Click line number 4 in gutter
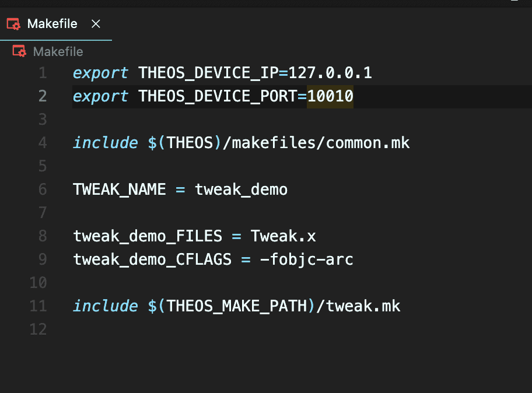The width and height of the screenshot is (532, 393). [43, 143]
